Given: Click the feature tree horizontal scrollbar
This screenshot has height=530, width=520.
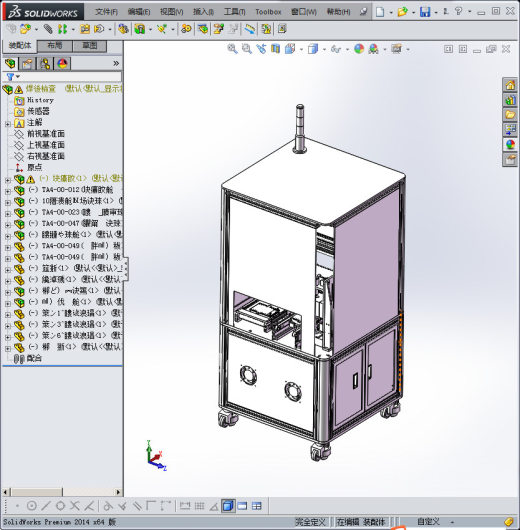Looking at the screenshot, I should coord(62,492).
